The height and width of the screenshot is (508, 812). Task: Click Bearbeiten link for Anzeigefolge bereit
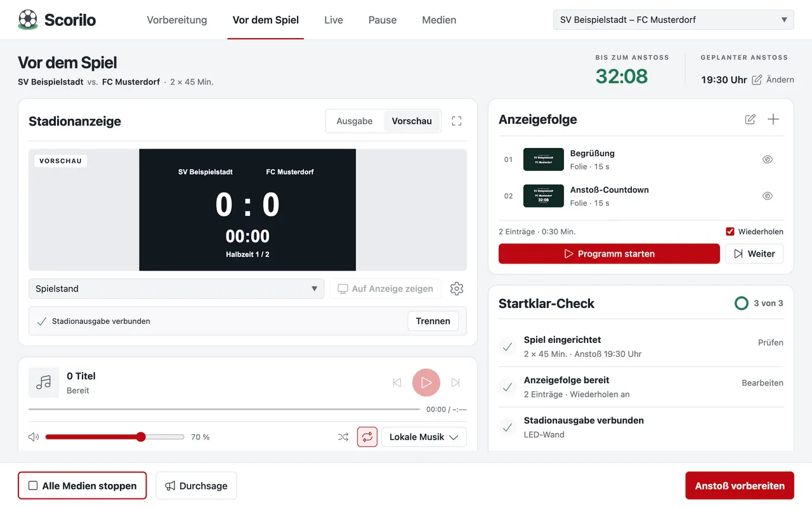click(x=763, y=383)
